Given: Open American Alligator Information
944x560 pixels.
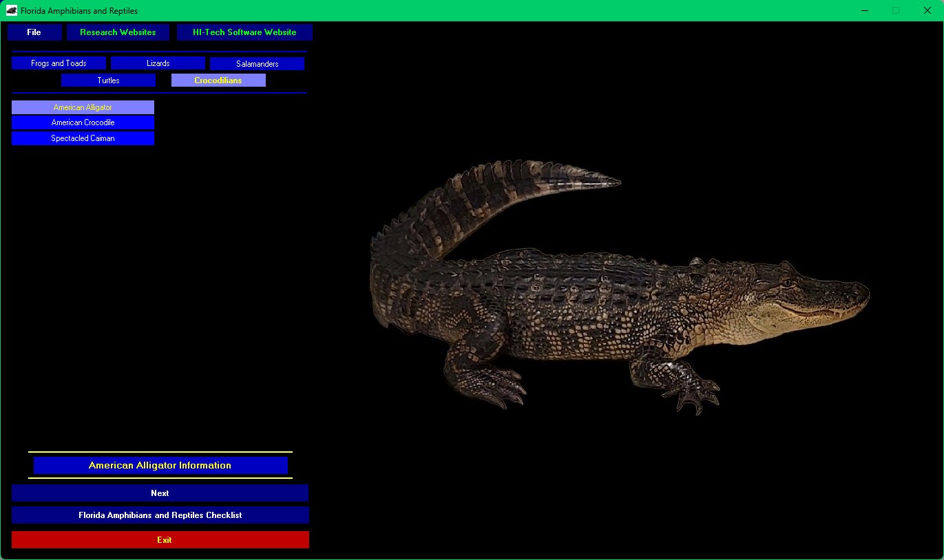Looking at the screenshot, I should pyautogui.click(x=160, y=466).
